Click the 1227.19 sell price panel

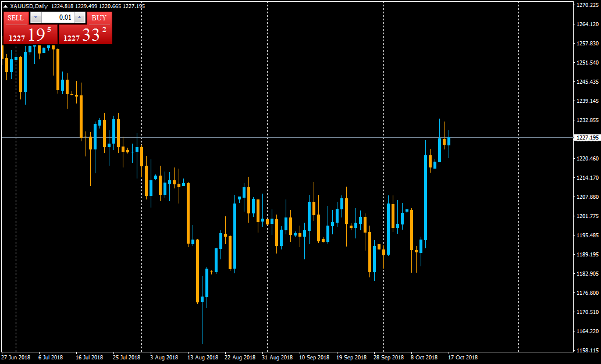[30, 34]
